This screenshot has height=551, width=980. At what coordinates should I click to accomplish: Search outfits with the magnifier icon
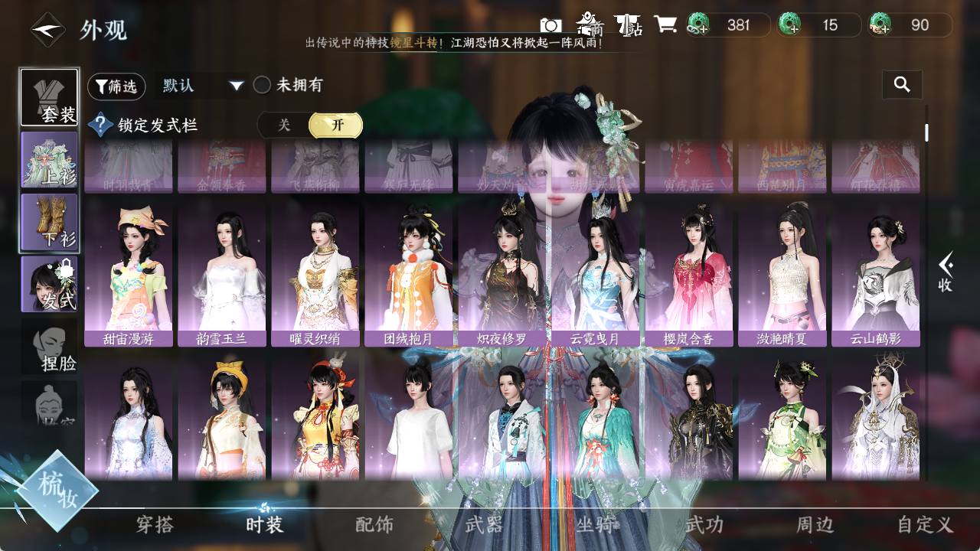[902, 85]
